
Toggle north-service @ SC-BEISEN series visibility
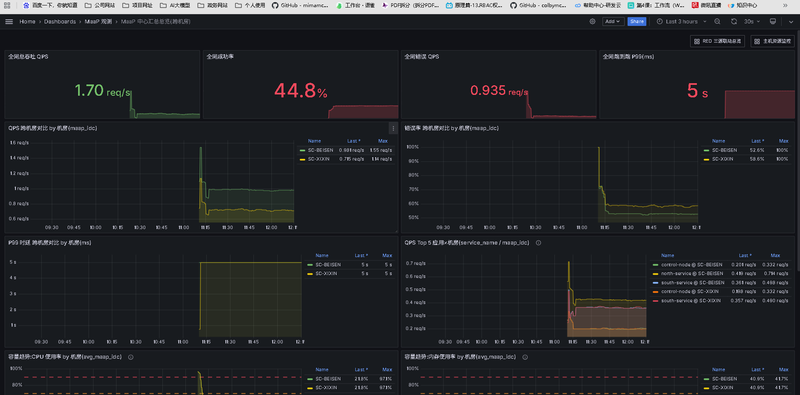[692, 274]
